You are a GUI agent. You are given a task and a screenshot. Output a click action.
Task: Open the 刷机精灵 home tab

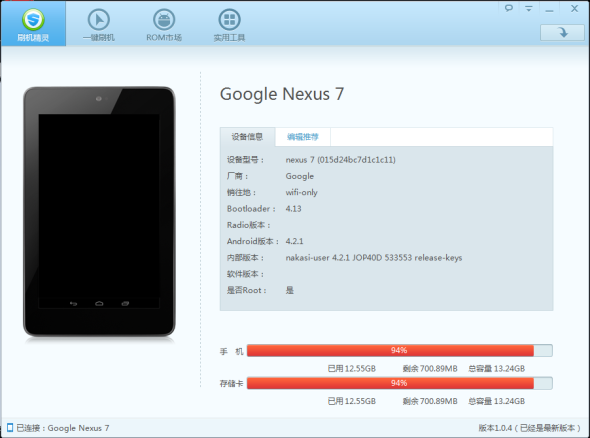[33, 24]
